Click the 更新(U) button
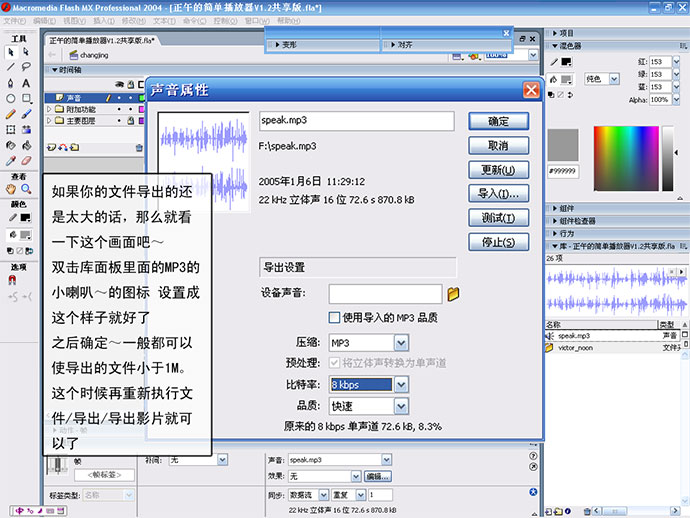This screenshot has width=690, height=518. point(499,170)
